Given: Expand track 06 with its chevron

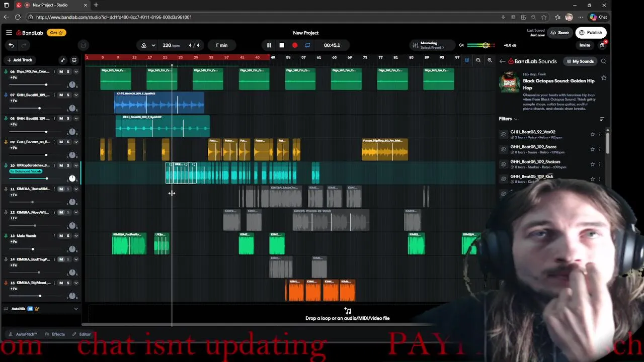Looking at the screenshot, I should [76, 71].
